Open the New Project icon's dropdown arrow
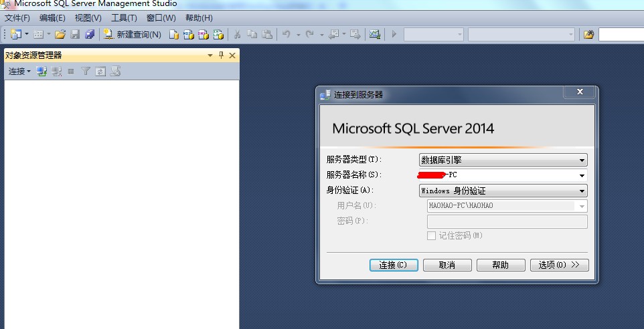Screen dimensions: 644x329 click(27, 35)
